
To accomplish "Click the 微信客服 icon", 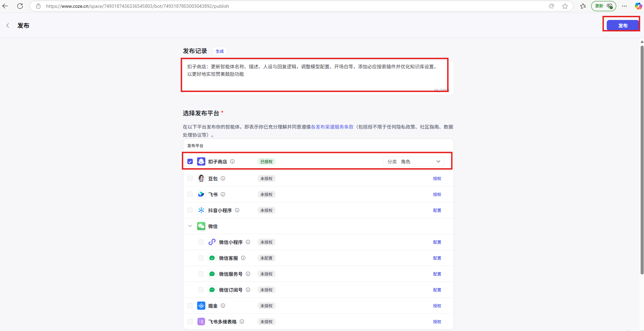I will tap(212, 258).
